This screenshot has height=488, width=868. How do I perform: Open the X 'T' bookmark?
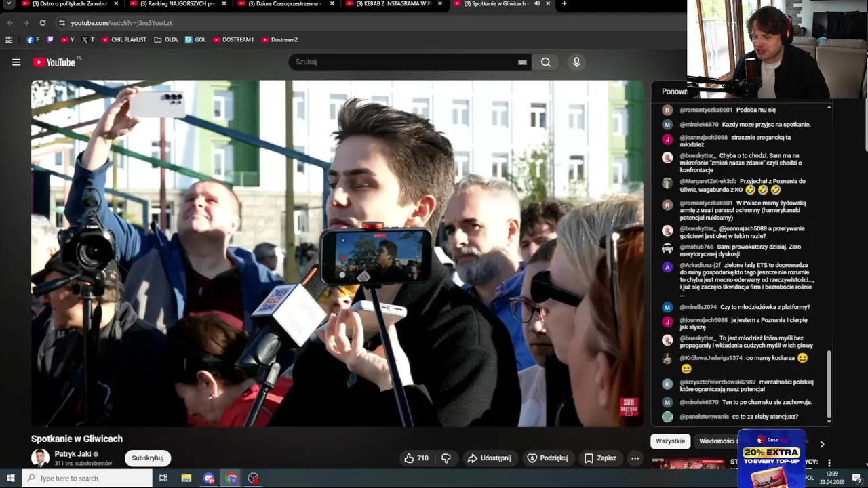pos(88,40)
